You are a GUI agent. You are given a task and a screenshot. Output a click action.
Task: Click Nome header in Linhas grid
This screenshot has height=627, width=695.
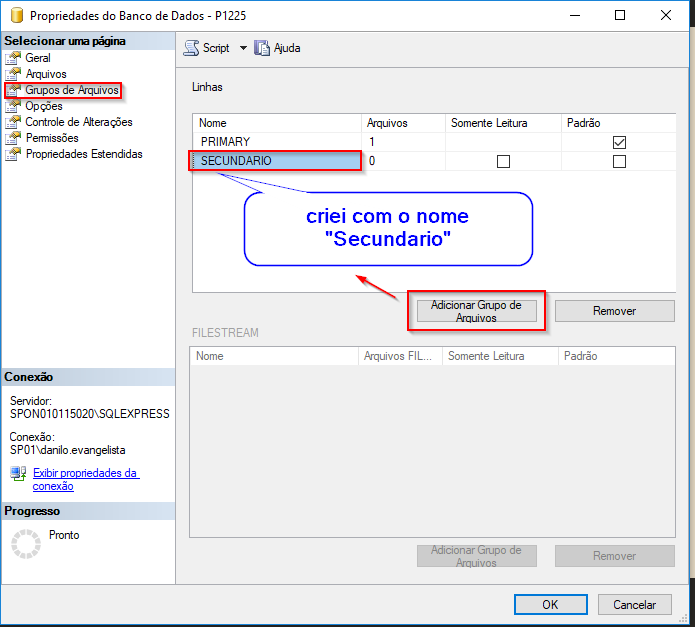pyautogui.click(x=277, y=123)
